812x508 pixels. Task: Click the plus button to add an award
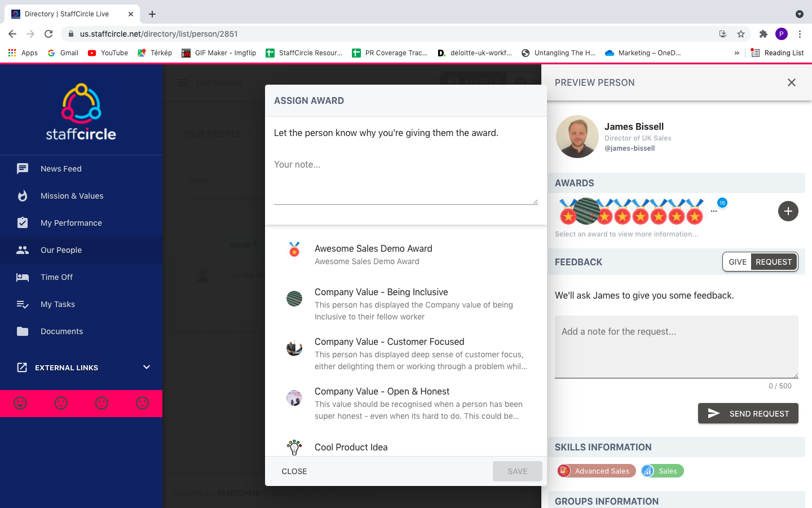pyautogui.click(x=788, y=211)
